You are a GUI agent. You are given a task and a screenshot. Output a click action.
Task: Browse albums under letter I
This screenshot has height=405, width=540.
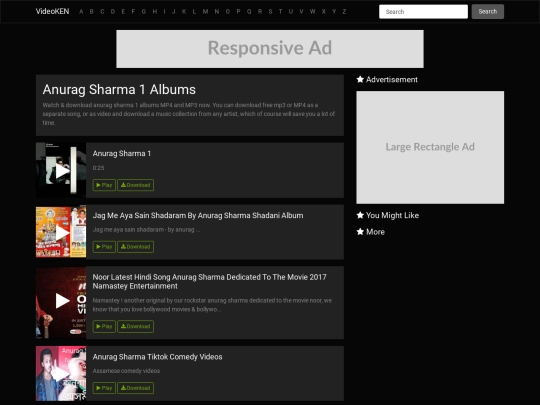164,11
